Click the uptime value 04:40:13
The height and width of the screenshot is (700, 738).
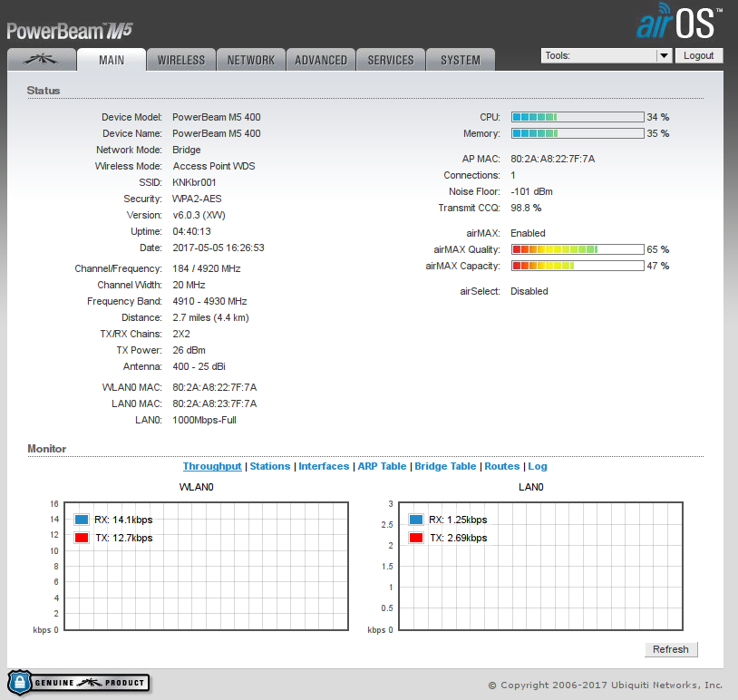[x=191, y=231]
